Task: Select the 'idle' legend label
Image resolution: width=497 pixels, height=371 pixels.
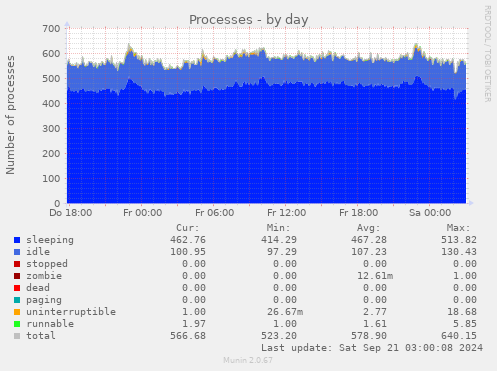Action: pos(38,252)
